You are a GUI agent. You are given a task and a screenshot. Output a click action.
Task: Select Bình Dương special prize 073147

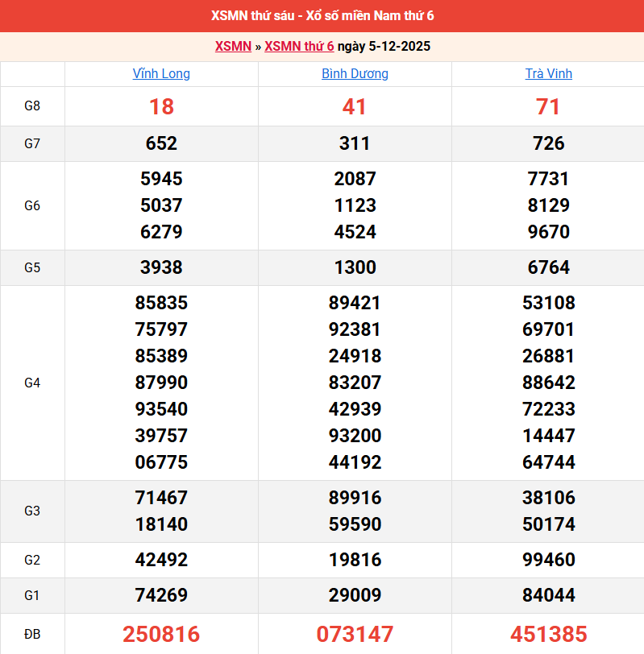[355, 634]
